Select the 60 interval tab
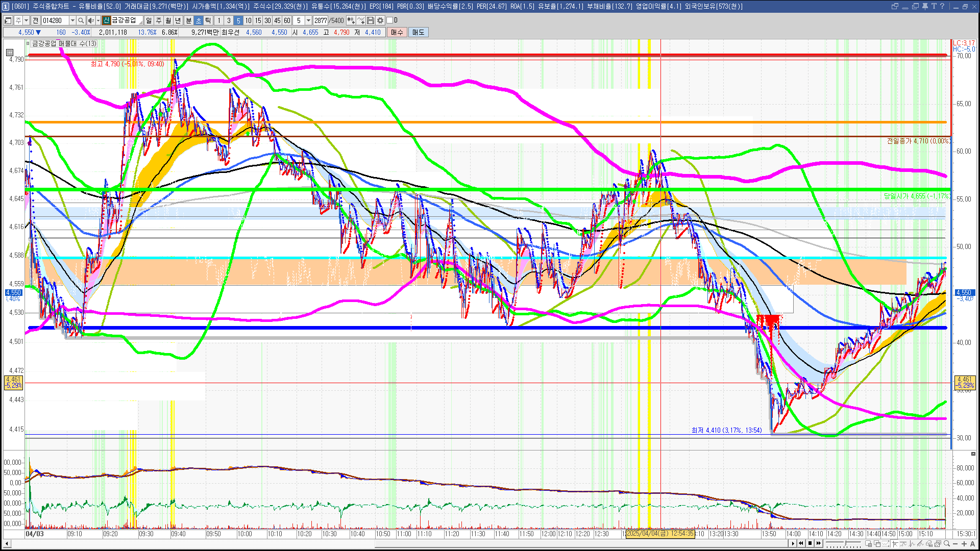Screen dimensions: 980x551 (287, 20)
